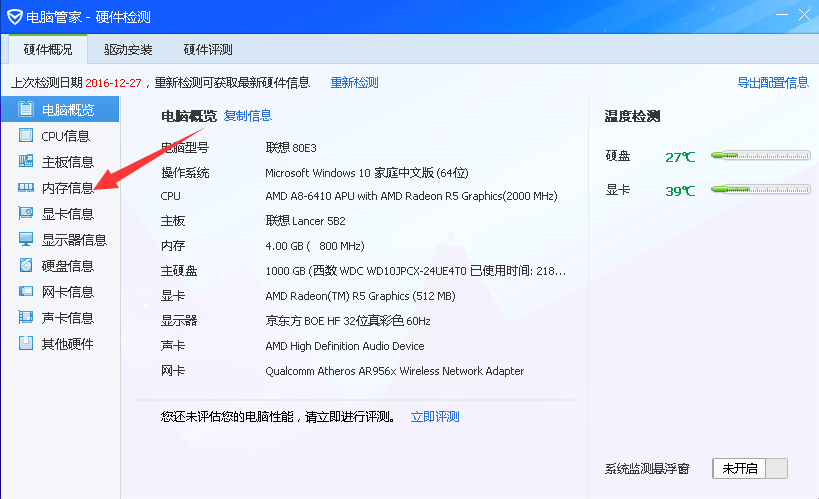Switch to the 硬件概况 tab
Image resolution: width=819 pixels, height=499 pixels.
point(48,50)
